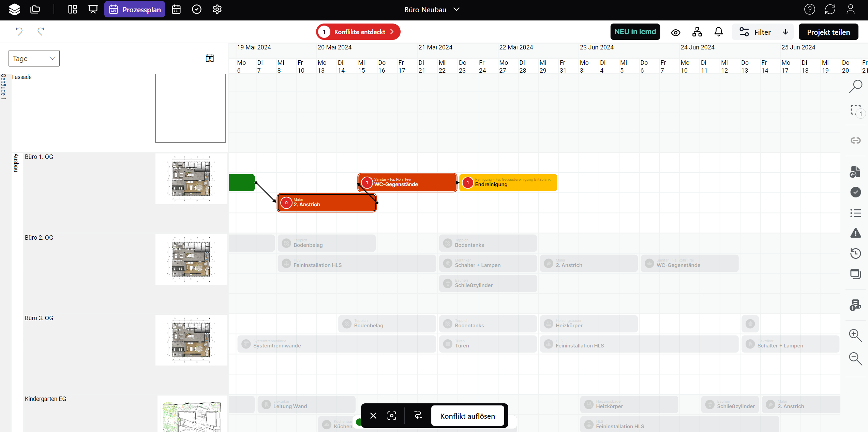Click the search magnifier in right sidebar
Screen dimensions: 868x432
pos(855,86)
